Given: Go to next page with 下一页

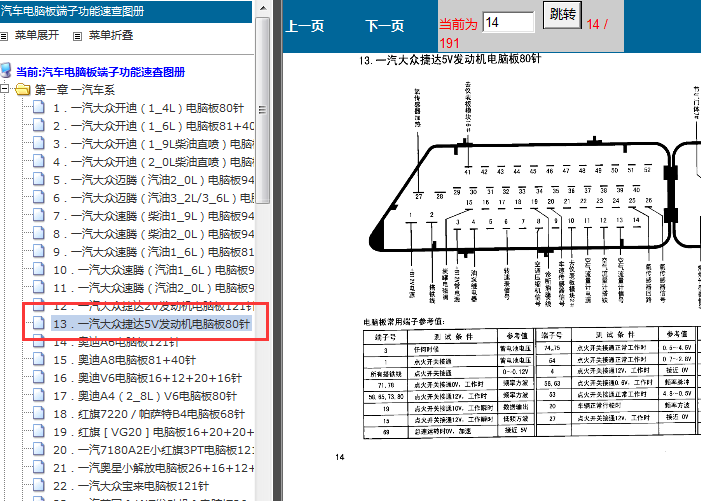Looking at the screenshot, I should [384, 26].
